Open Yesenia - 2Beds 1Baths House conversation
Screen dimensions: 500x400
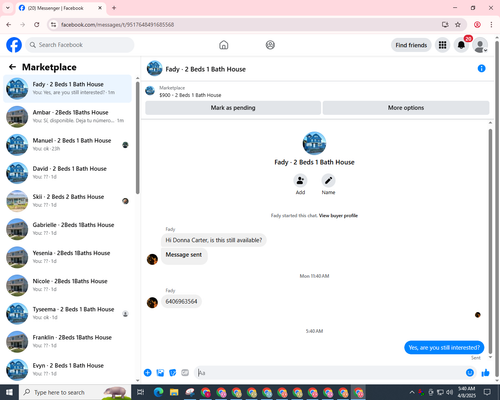point(67,257)
